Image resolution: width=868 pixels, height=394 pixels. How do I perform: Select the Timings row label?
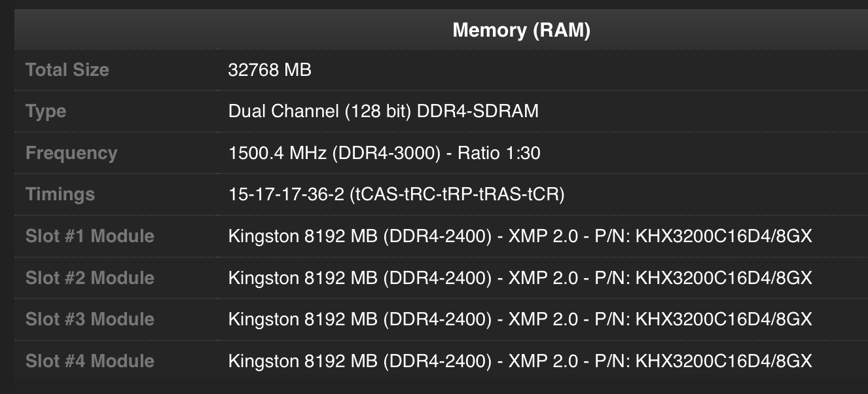coord(60,194)
